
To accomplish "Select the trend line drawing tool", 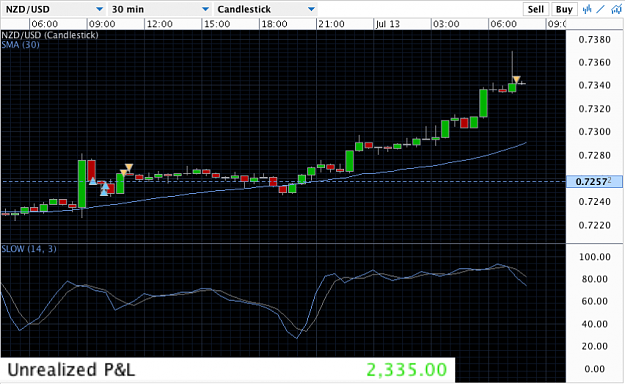I will tap(600, 9).
